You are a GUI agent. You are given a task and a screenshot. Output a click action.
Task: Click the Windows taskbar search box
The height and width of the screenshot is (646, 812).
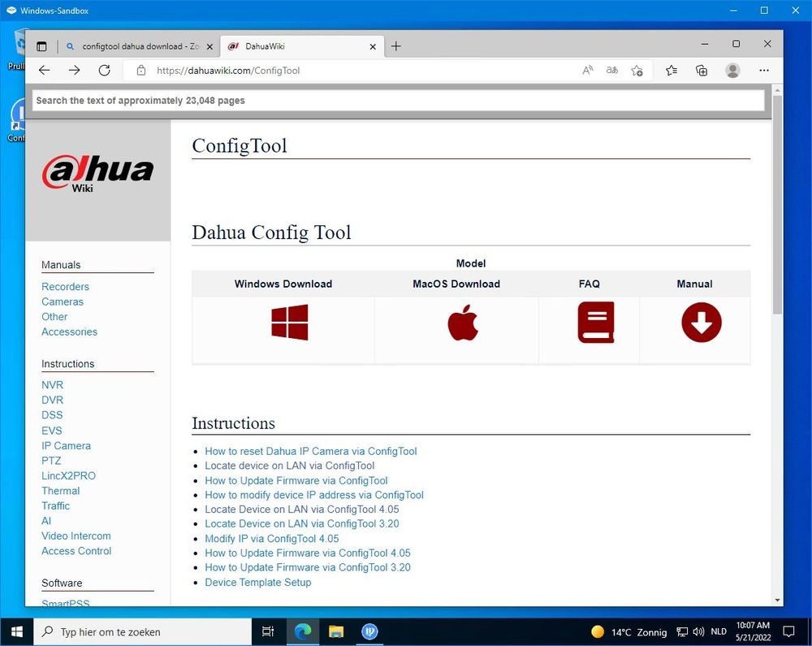coord(142,631)
